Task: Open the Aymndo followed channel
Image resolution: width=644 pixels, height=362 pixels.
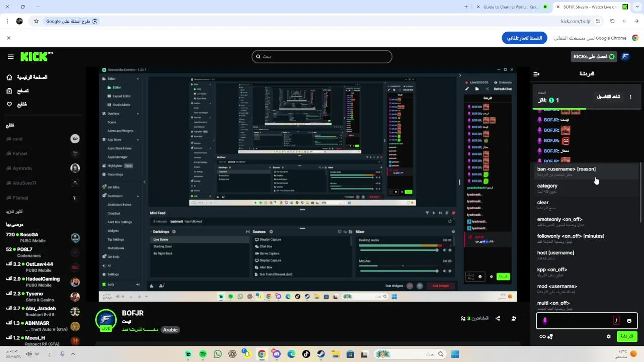Action: (x=43, y=168)
